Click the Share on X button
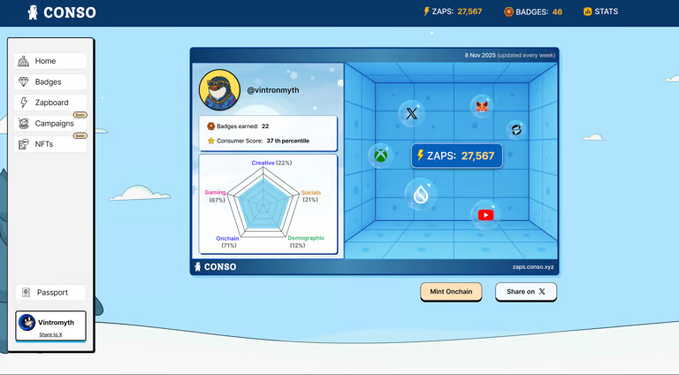Screen dimensions: 679x375 [x=526, y=292]
